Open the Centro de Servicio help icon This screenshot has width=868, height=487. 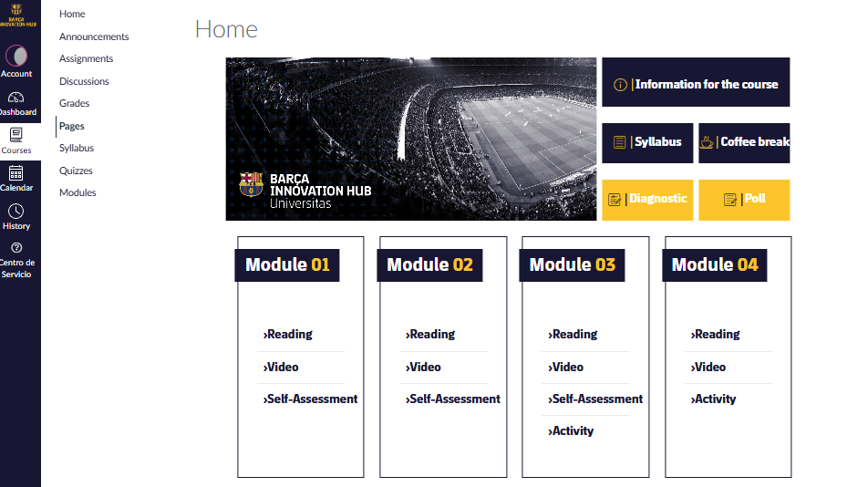(x=16, y=247)
